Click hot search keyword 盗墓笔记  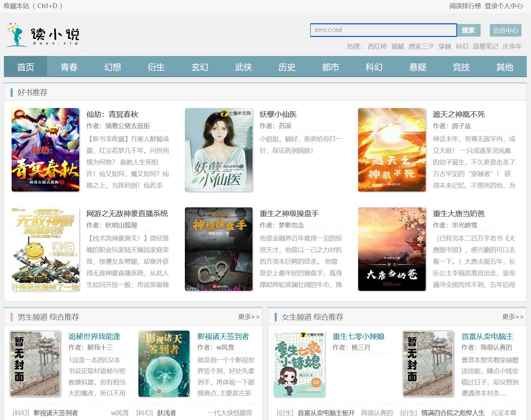click(x=485, y=46)
